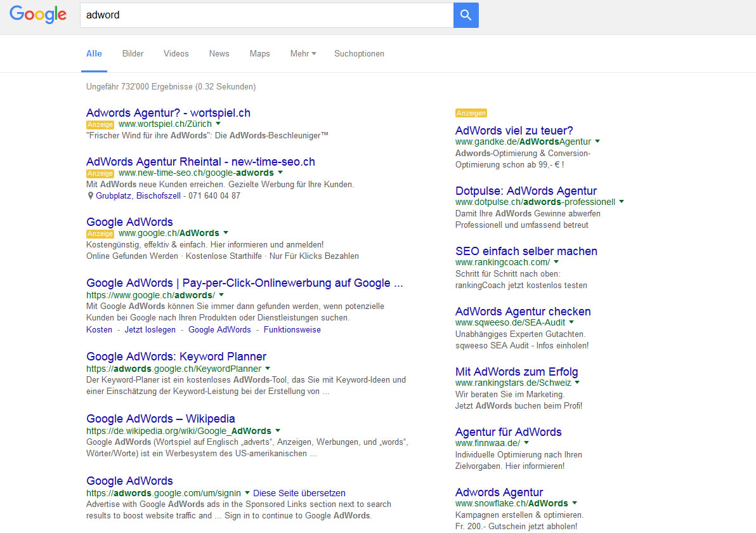Click the map pin icon beside Grubplatz
756x533 pixels.
[90, 196]
